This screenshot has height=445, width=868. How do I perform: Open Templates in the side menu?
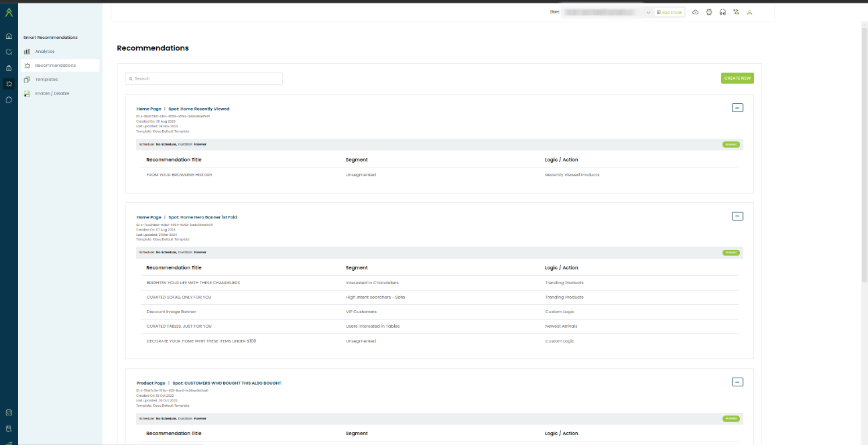click(x=46, y=80)
